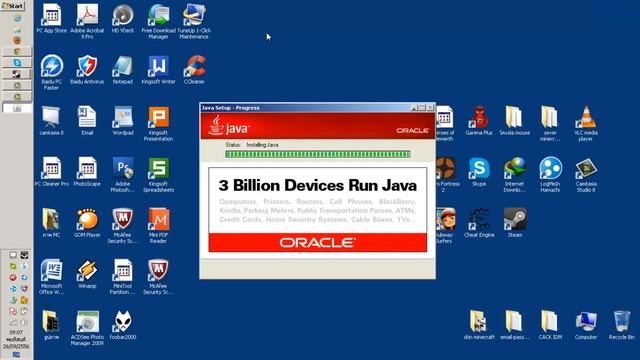The height and width of the screenshot is (360, 640).
Task: Click the Java installation progress bar
Action: click(318, 154)
